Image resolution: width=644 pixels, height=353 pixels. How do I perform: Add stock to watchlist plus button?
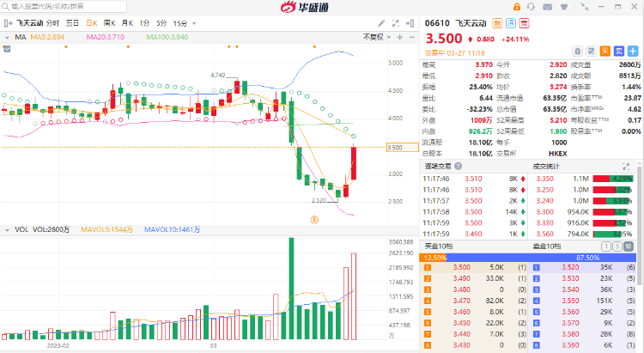click(x=633, y=51)
